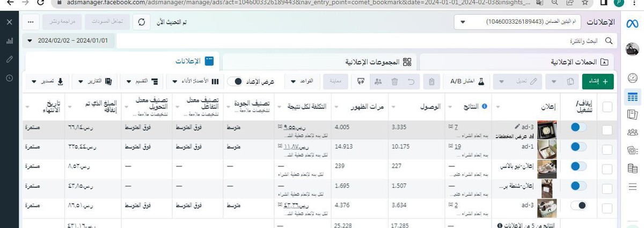Screen dimensions: 644x228
Task: Open the account overview gauge icon
Action: click(632, 77)
